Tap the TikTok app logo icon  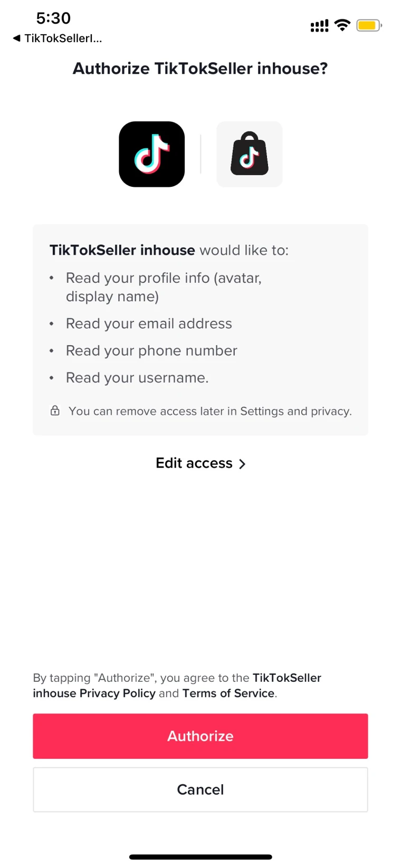(x=151, y=154)
